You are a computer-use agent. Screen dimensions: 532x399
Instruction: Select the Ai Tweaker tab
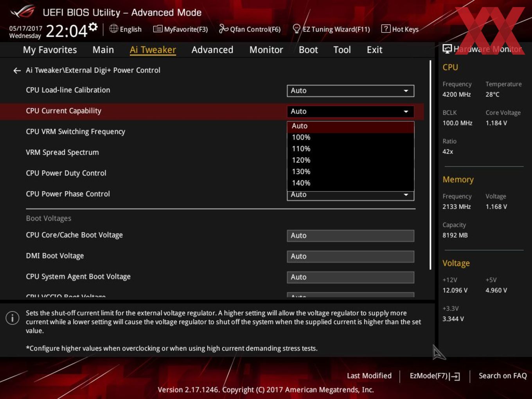153,50
